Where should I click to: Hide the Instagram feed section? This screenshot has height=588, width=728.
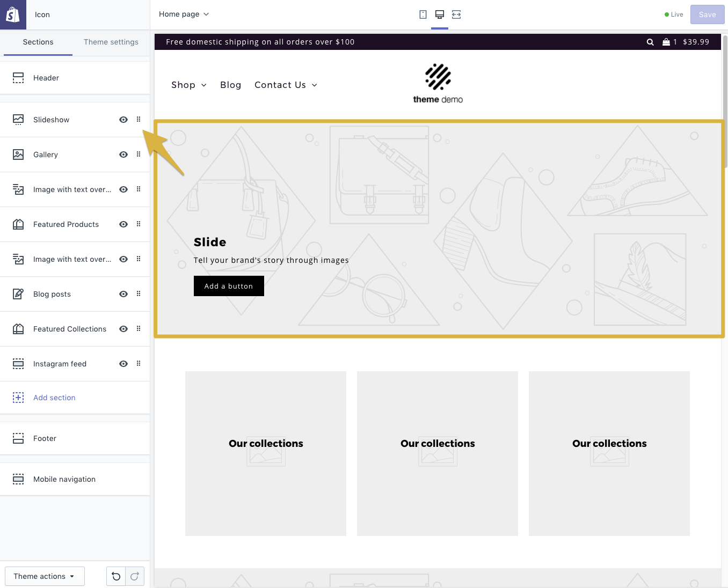(x=123, y=364)
